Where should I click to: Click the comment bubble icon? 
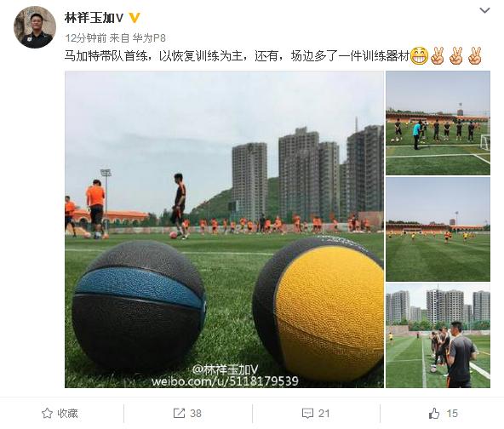coord(307,414)
